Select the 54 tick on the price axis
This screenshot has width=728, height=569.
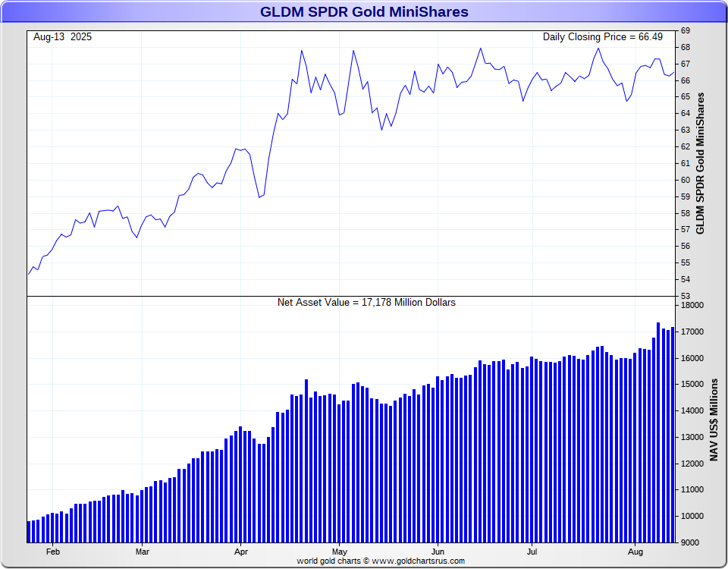[x=686, y=280]
